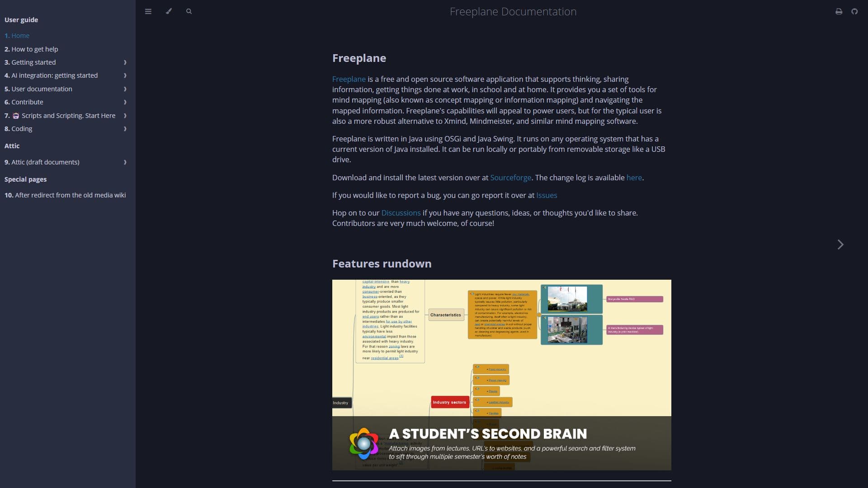Click the Features rundown heading
This screenshot has height=488, width=868.
382,263
